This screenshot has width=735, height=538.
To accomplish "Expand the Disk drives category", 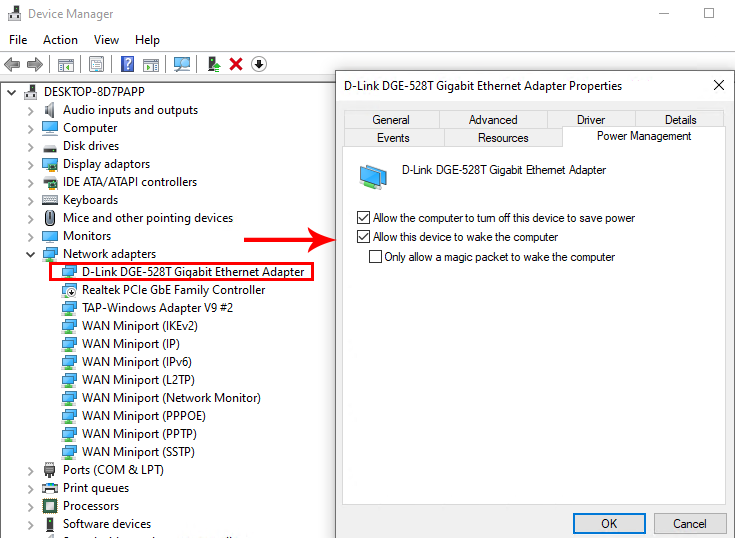I will pos(31,147).
